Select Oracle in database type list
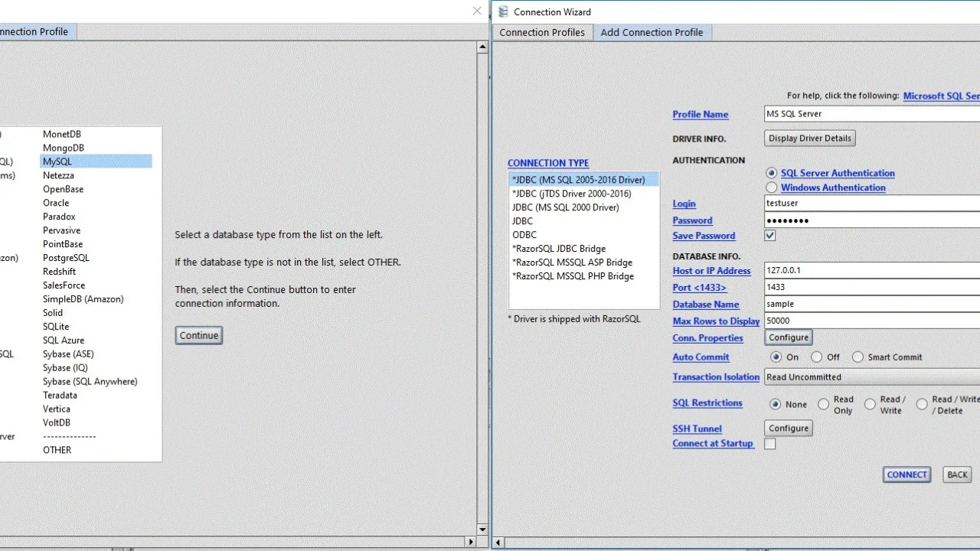This screenshot has height=551, width=980. [96, 203]
